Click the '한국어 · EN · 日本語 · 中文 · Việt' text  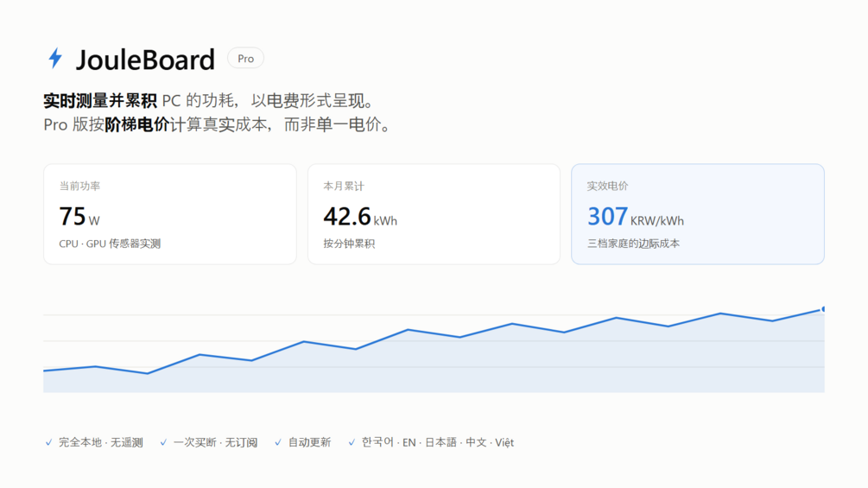coord(438,442)
